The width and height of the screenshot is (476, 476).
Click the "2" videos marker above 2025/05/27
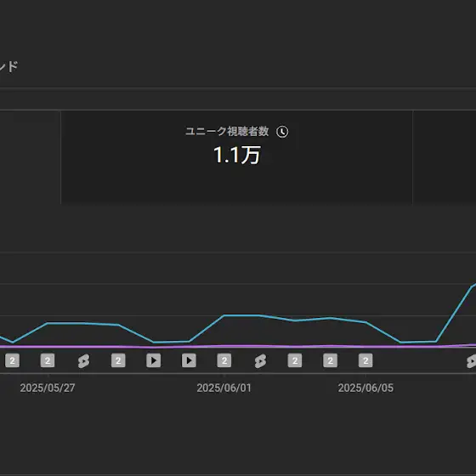(48, 360)
